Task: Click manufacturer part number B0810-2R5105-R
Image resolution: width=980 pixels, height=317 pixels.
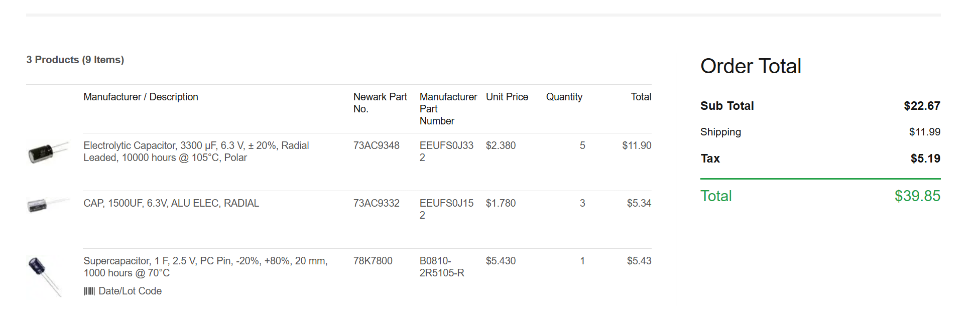Action: [442, 267]
